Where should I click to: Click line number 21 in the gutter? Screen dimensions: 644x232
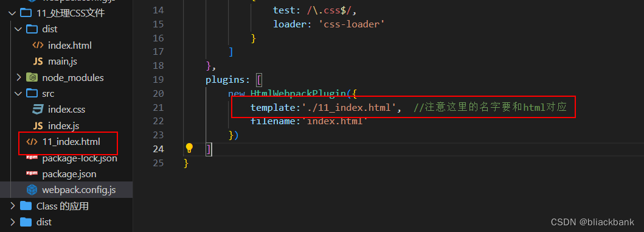pyautogui.click(x=158, y=107)
